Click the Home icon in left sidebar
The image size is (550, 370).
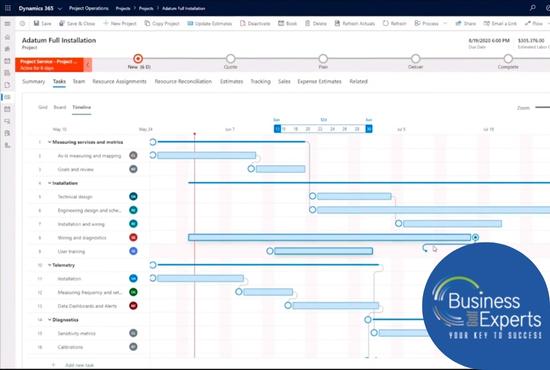[x=7, y=37]
